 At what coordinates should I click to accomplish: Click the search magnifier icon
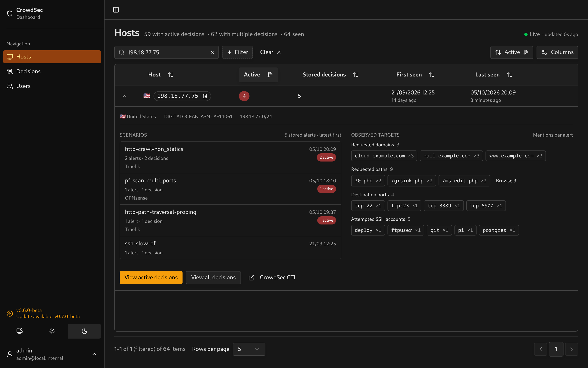click(121, 52)
